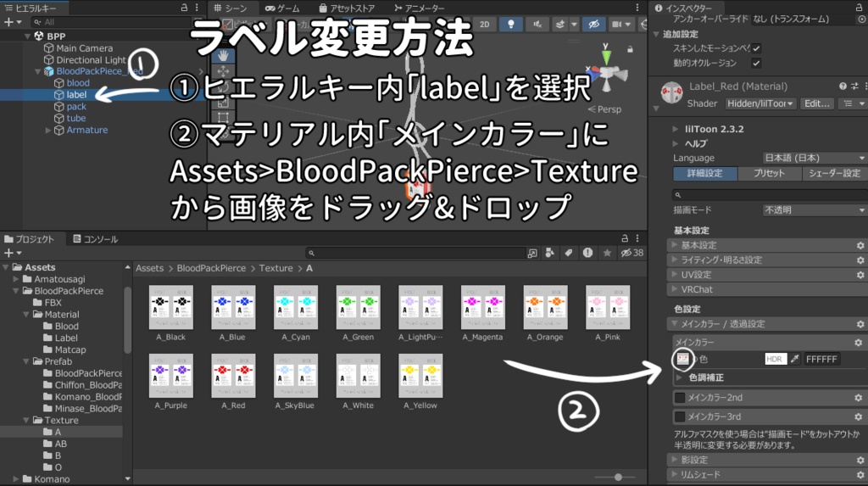The image size is (868, 486).
Task: Select the 詳細設定 tab
Action: [x=704, y=174]
